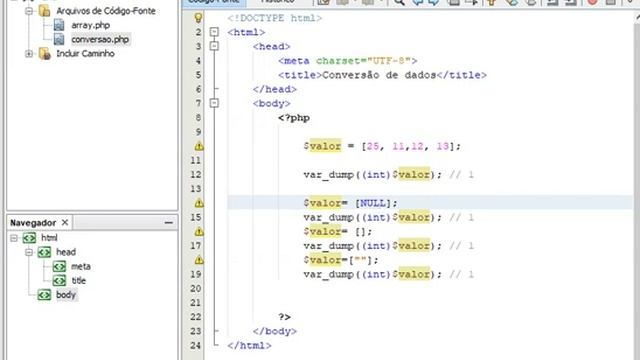Click the lightbulb hint icon on line 1
This screenshot has height=360, width=640.
point(198,18)
